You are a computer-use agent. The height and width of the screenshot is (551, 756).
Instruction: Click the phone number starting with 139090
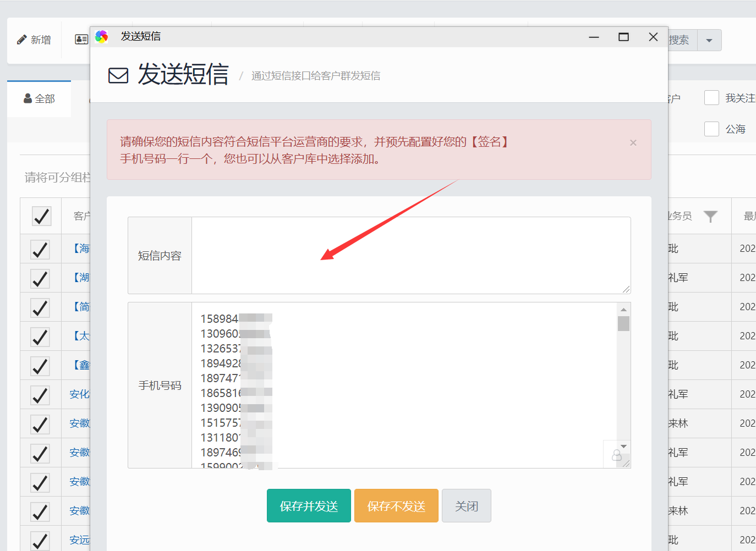tap(236, 407)
